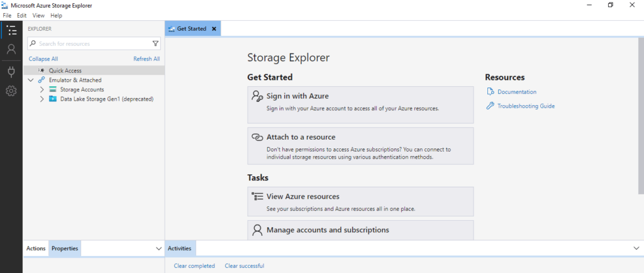Select the Emulator & Attached tree label
Image resolution: width=644 pixels, height=273 pixels.
coord(75,80)
